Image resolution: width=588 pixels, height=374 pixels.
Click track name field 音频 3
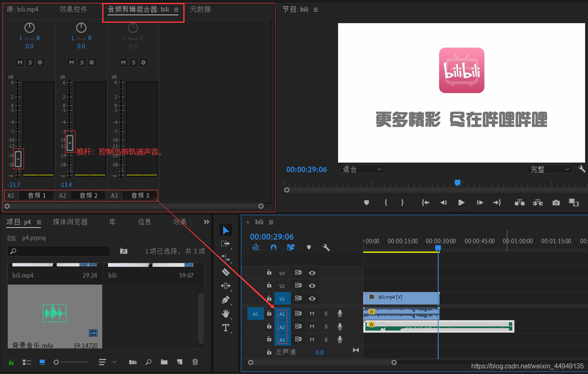(140, 195)
